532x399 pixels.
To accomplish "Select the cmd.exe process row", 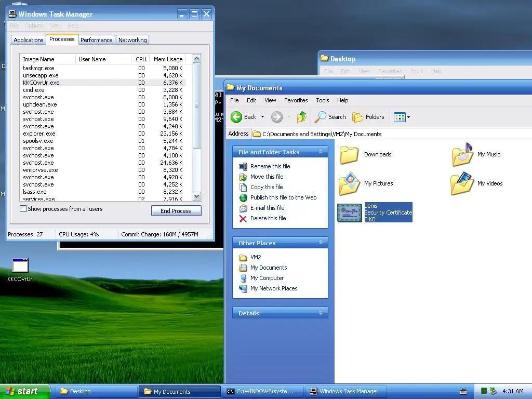I will [103, 90].
